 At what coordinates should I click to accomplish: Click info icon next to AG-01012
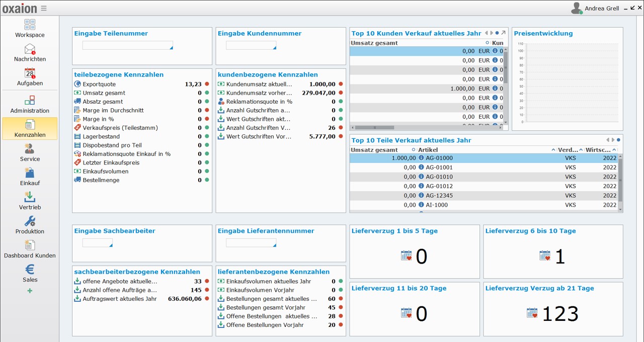point(421,186)
